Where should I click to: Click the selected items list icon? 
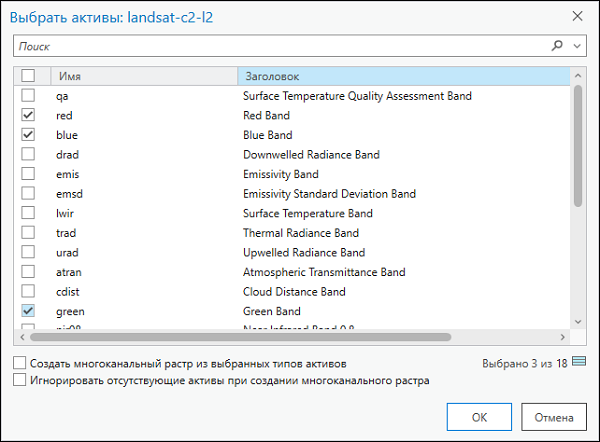(579, 361)
